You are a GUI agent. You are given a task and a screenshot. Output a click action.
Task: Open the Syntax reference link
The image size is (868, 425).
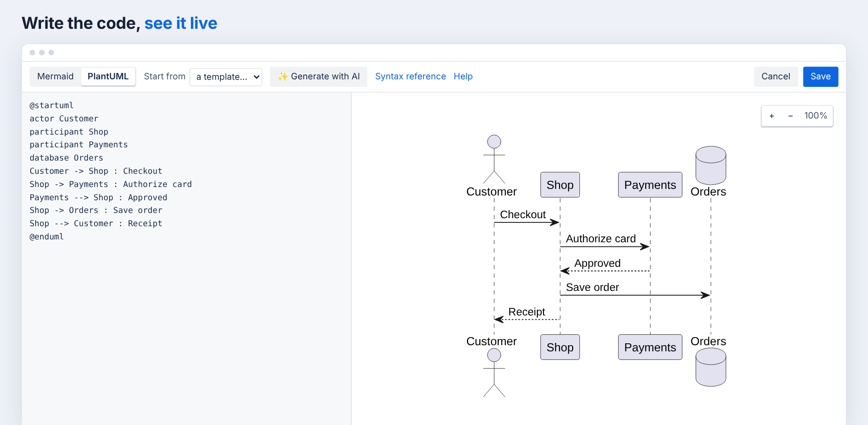pyautogui.click(x=410, y=76)
